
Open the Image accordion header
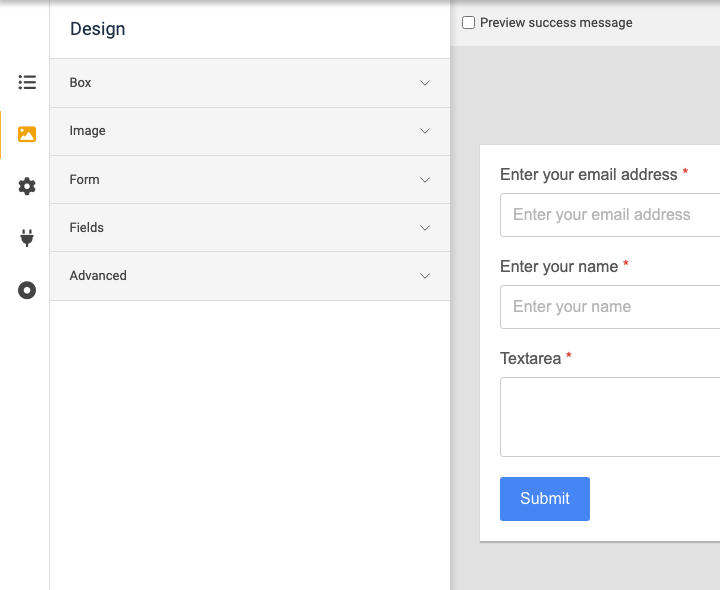click(x=250, y=131)
